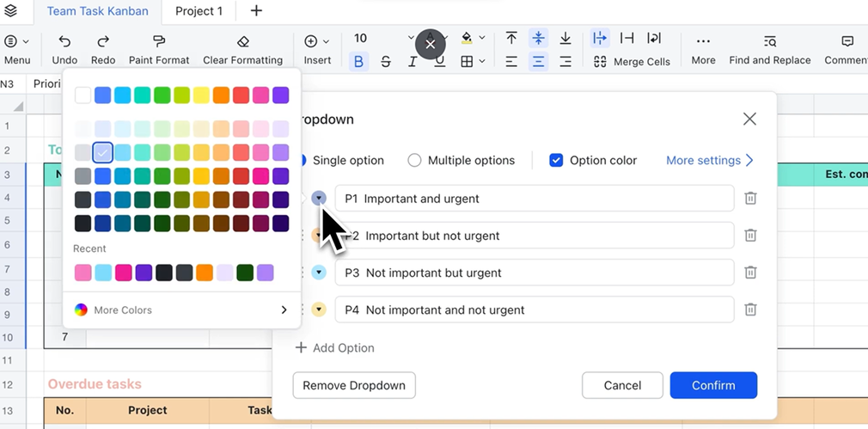The height and width of the screenshot is (429, 868).
Task: Select the Multiple options radio button
Action: pyautogui.click(x=414, y=161)
